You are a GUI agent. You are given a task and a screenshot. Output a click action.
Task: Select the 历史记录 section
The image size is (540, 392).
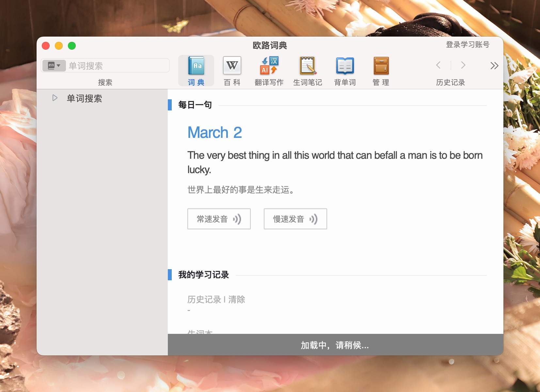pos(451,82)
